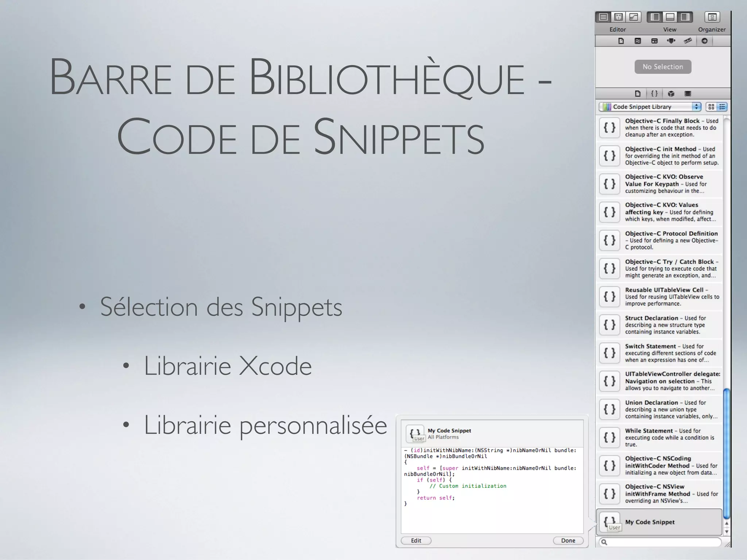
Task: Click the Done button in snippet popup
Action: [568, 541]
